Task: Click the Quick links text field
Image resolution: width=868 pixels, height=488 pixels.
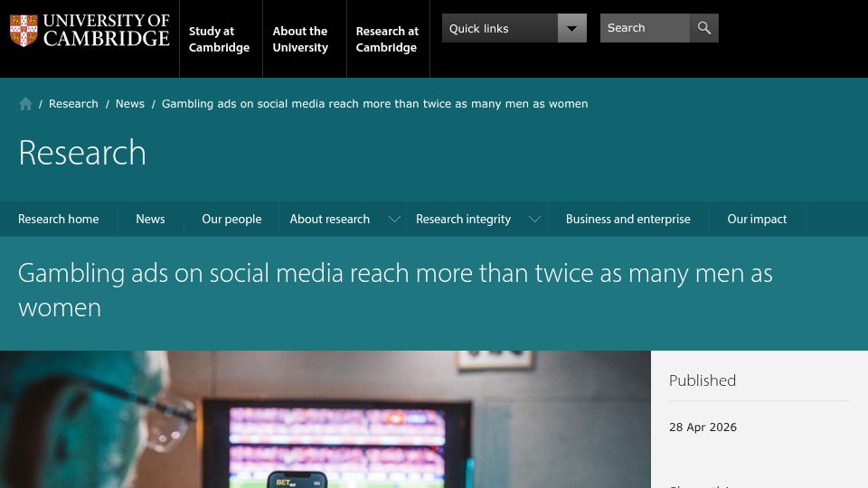Action: tap(500, 28)
